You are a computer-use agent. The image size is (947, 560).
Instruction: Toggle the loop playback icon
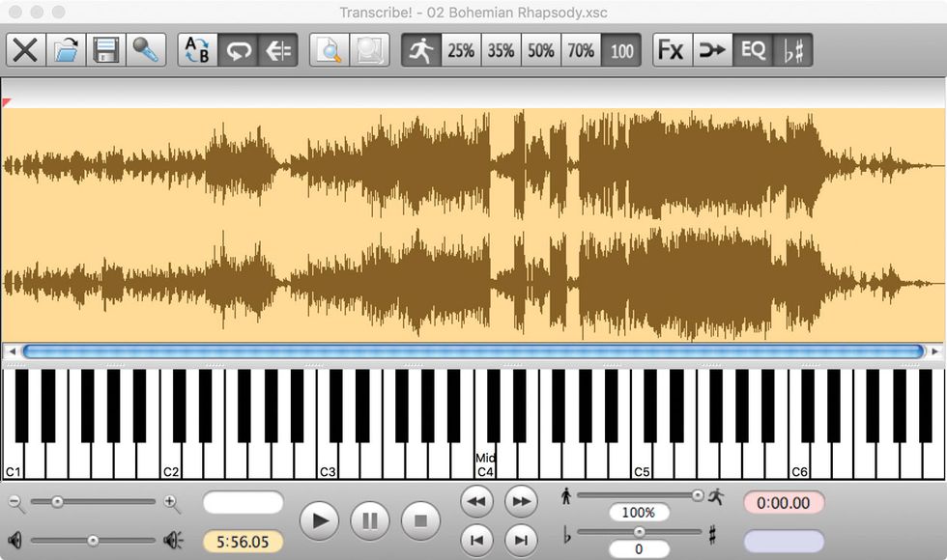tap(239, 50)
